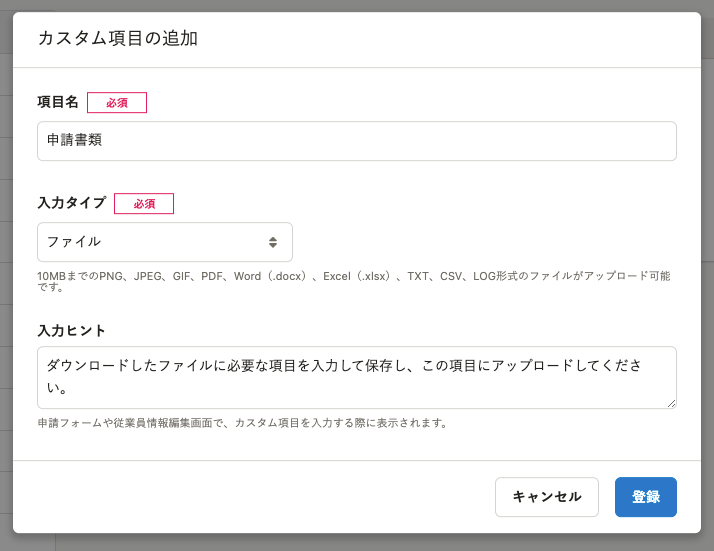The image size is (714, 551).
Task: Click the resize grip of the hint textarea
Action: (x=672, y=403)
